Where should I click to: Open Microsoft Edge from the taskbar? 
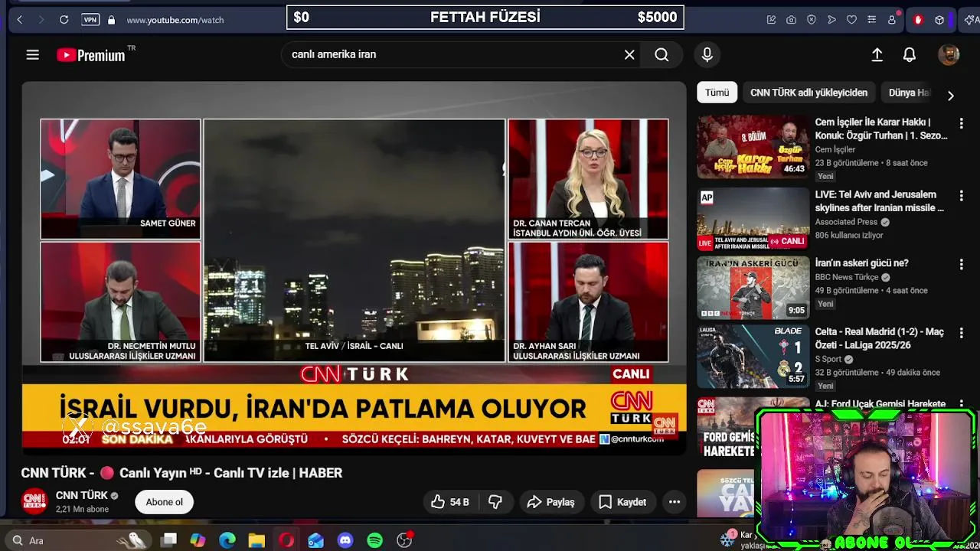(227, 540)
